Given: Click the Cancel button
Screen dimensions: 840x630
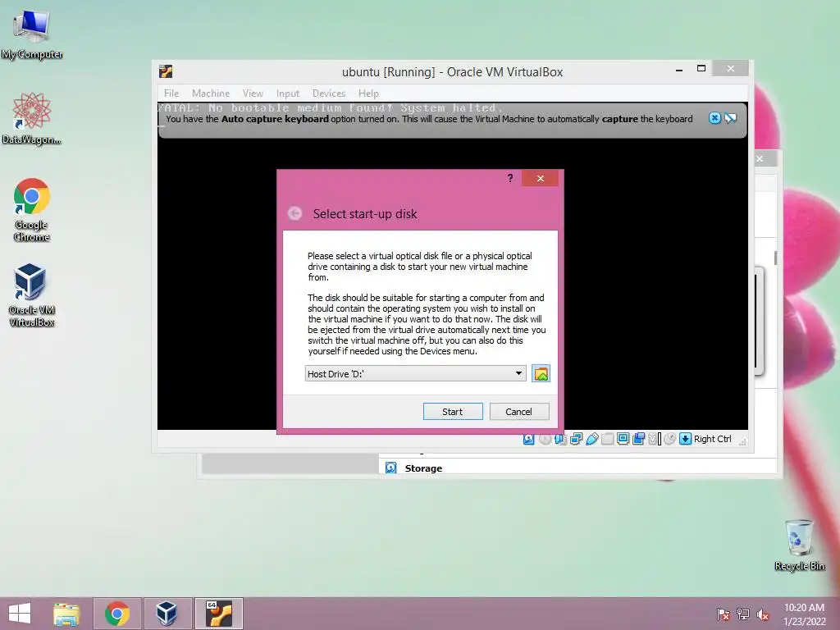Looking at the screenshot, I should [x=519, y=412].
